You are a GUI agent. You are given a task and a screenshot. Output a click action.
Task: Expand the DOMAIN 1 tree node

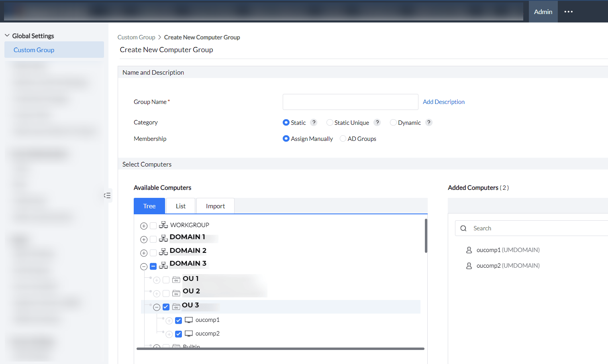tap(144, 239)
